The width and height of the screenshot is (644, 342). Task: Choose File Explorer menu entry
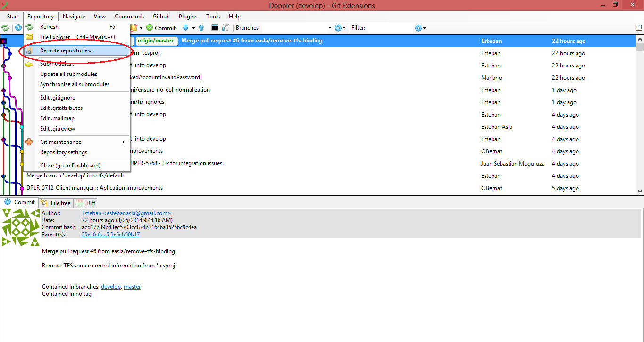(76, 37)
